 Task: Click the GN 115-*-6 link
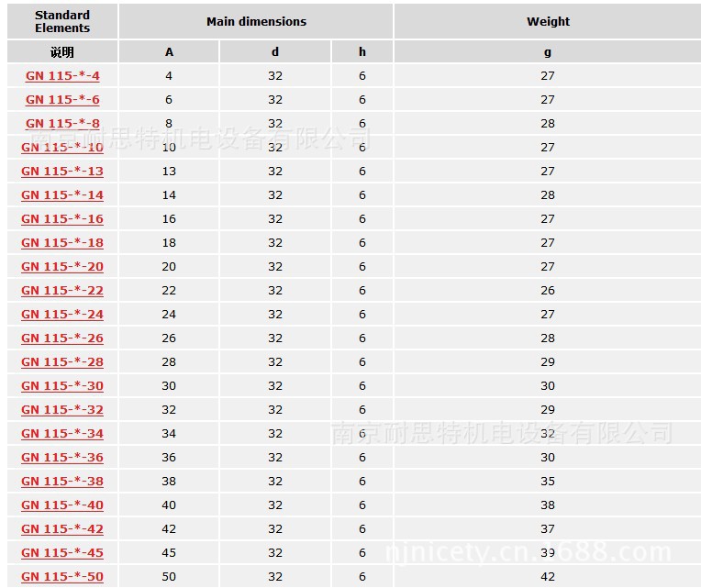(62, 100)
